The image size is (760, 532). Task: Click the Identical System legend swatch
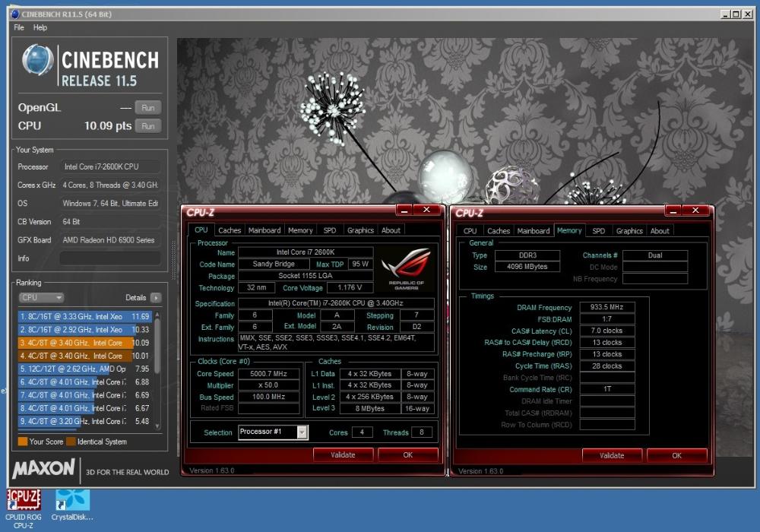(x=71, y=442)
